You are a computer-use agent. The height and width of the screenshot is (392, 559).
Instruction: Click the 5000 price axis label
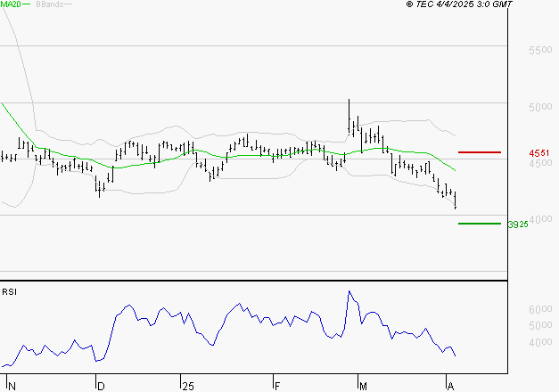[541, 108]
